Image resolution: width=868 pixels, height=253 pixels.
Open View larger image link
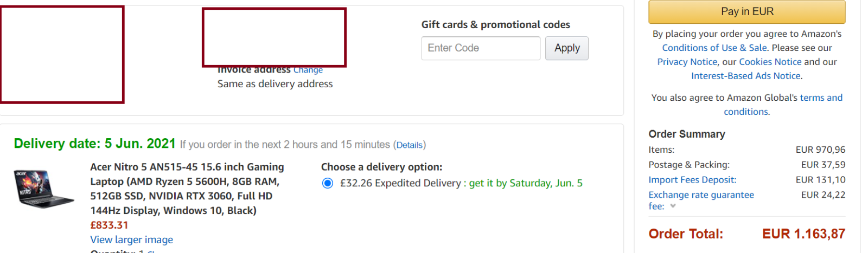tap(132, 239)
